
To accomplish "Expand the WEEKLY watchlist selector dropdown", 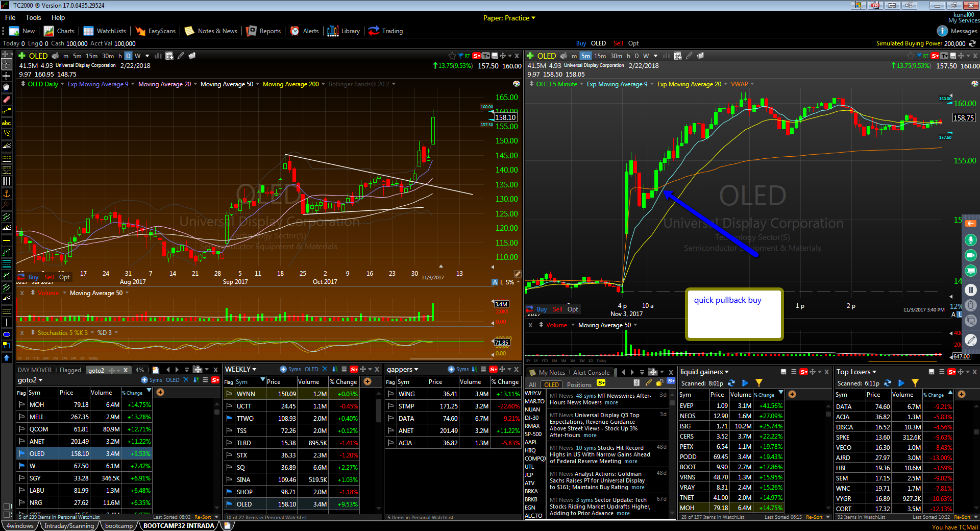I will pos(240,369).
